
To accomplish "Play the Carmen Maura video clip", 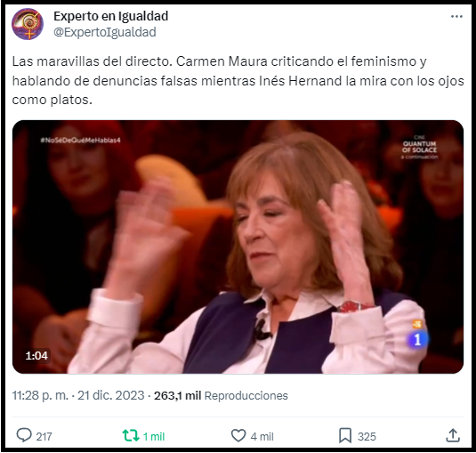I will 238,247.
